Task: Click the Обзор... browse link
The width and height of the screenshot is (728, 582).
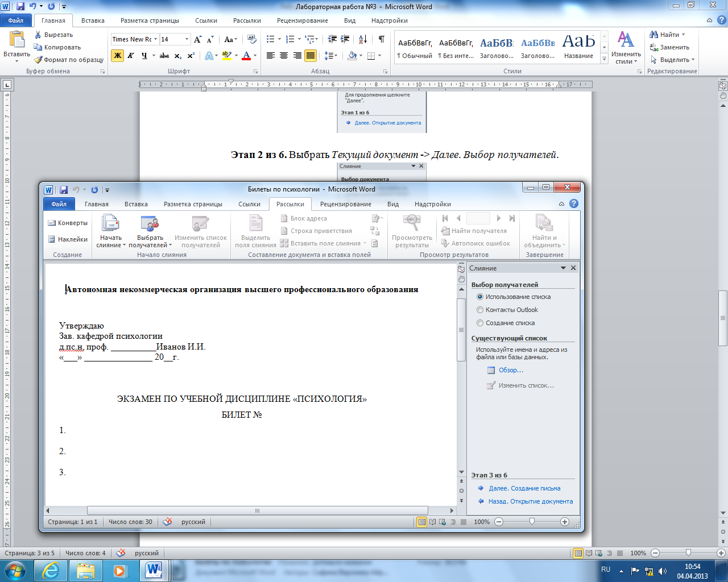Action: (x=511, y=370)
